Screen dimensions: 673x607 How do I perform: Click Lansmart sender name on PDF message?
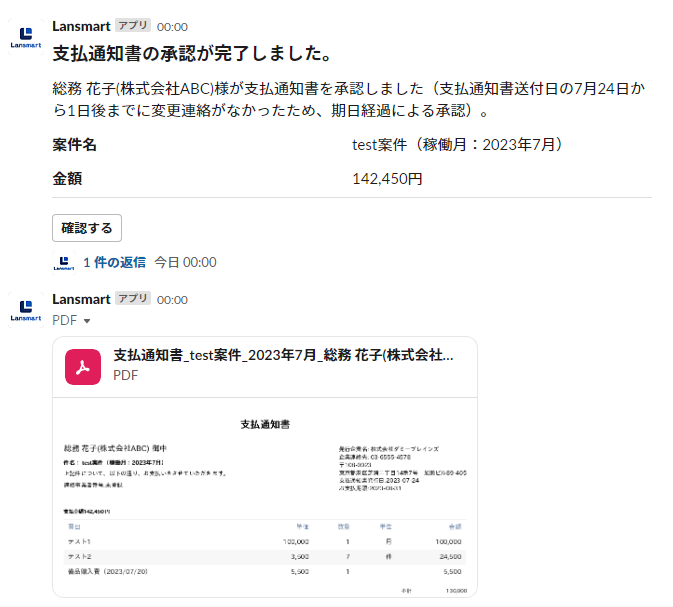81,299
